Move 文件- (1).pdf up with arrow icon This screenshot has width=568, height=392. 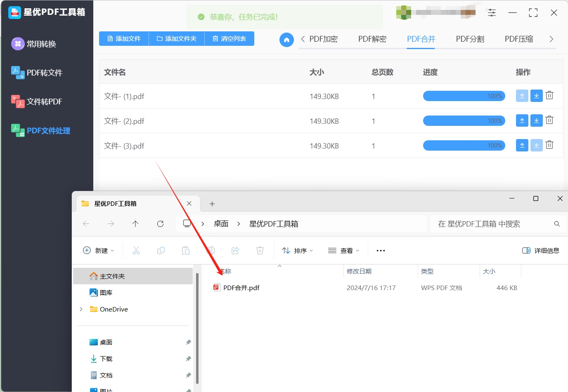522,96
